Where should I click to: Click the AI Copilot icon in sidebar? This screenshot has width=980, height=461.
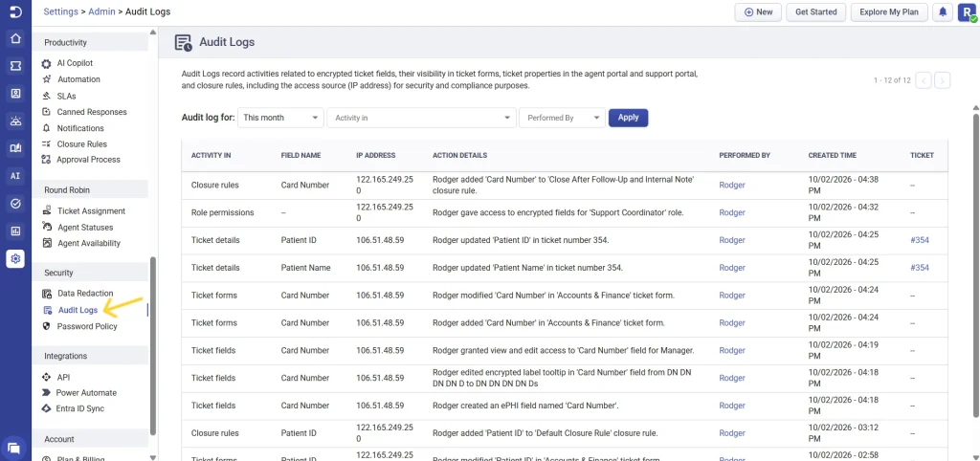[x=46, y=63]
